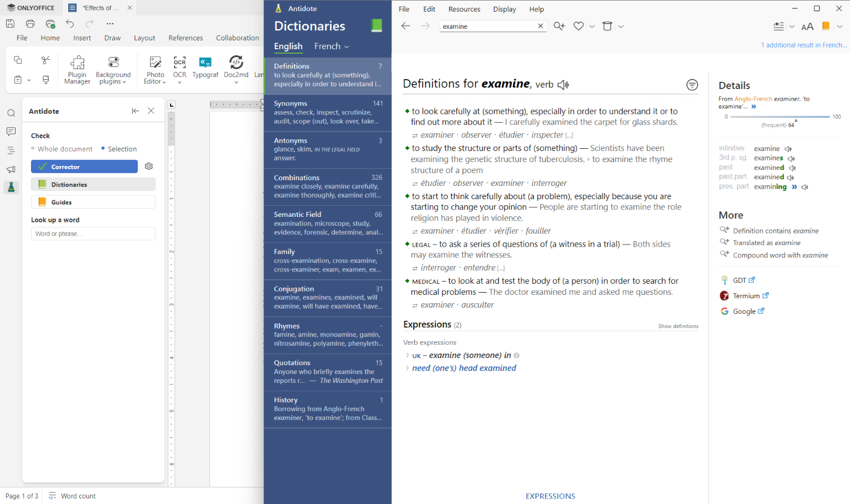Go back in Antidote history
The width and height of the screenshot is (850, 504).
click(x=406, y=26)
